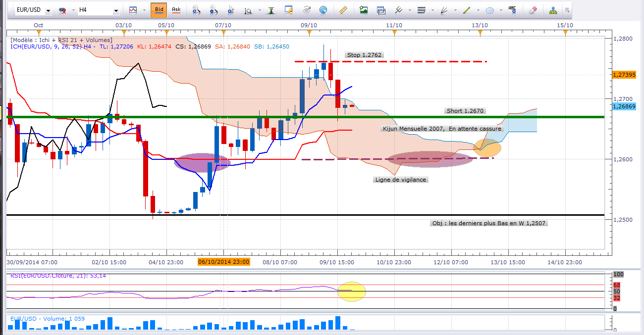Viewport: 644px width, 335px height.
Task: Click the vertical scale zoom icon
Action: pos(248,10)
